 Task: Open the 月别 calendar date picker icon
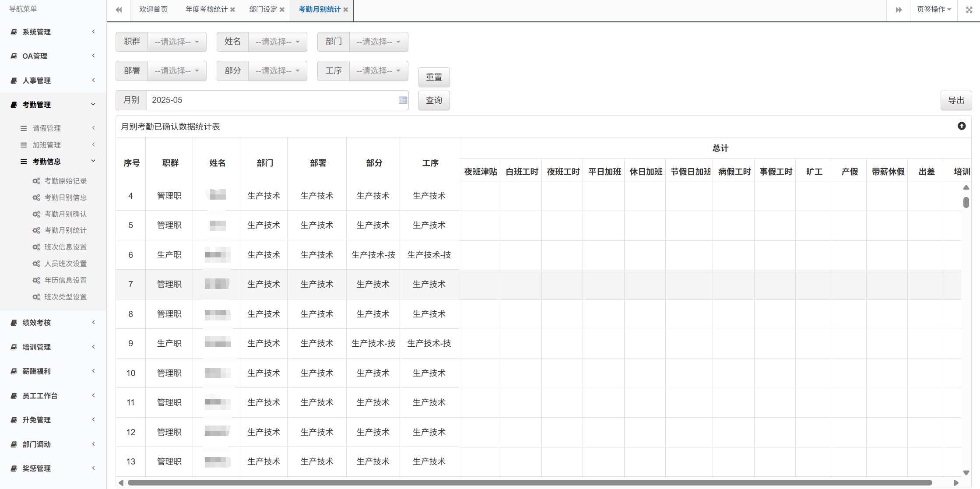click(402, 100)
